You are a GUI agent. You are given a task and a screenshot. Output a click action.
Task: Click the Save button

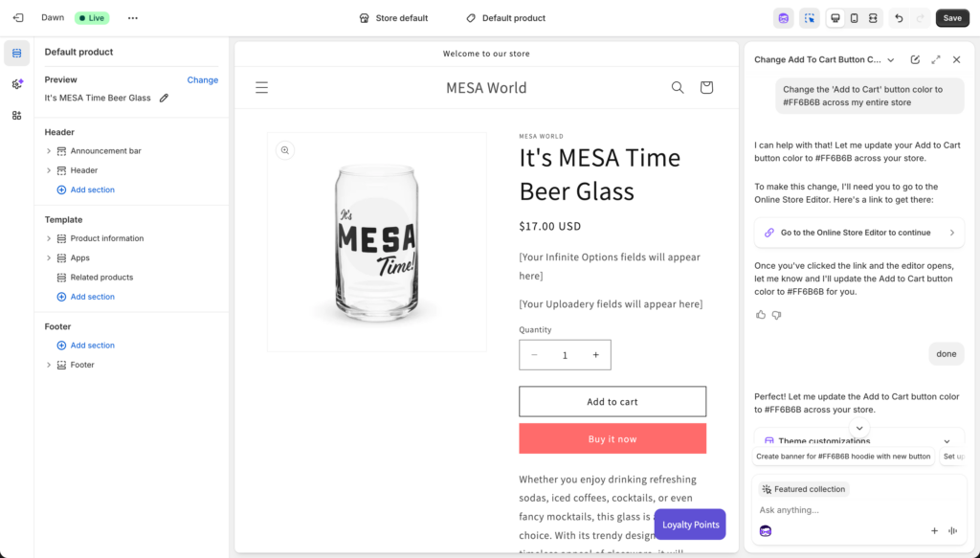point(951,18)
